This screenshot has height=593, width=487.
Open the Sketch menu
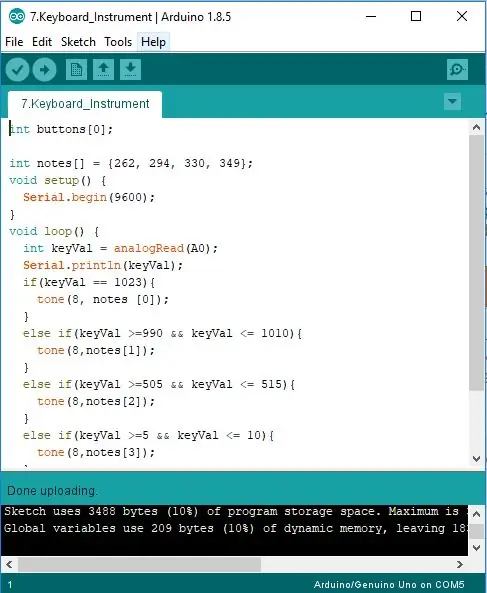78,42
